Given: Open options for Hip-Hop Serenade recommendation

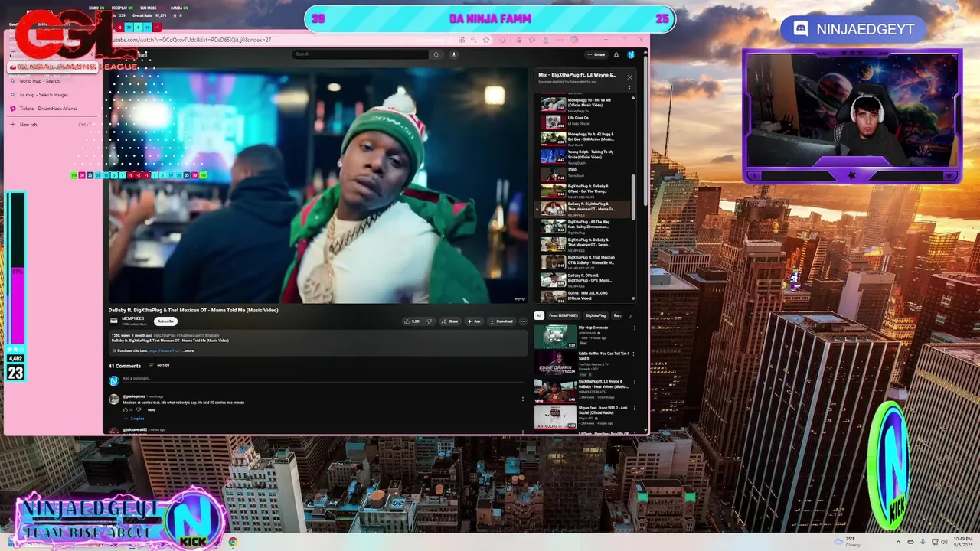Looking at the screenshot, I should pos(634,328).
